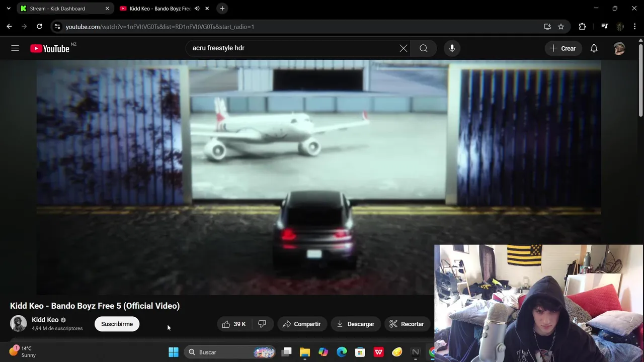644x362 pixels.
Task: Install the app via address bar install icon
Action: (x=547, y=27)
